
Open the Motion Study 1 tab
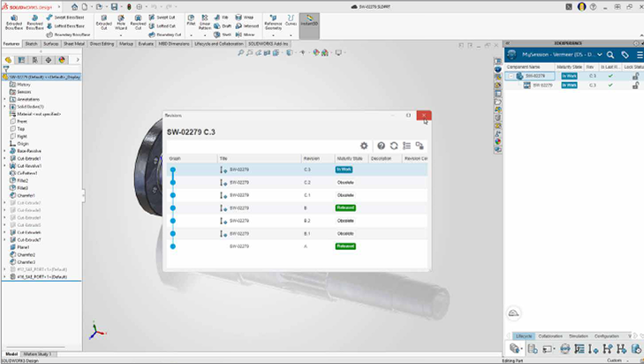38,353
